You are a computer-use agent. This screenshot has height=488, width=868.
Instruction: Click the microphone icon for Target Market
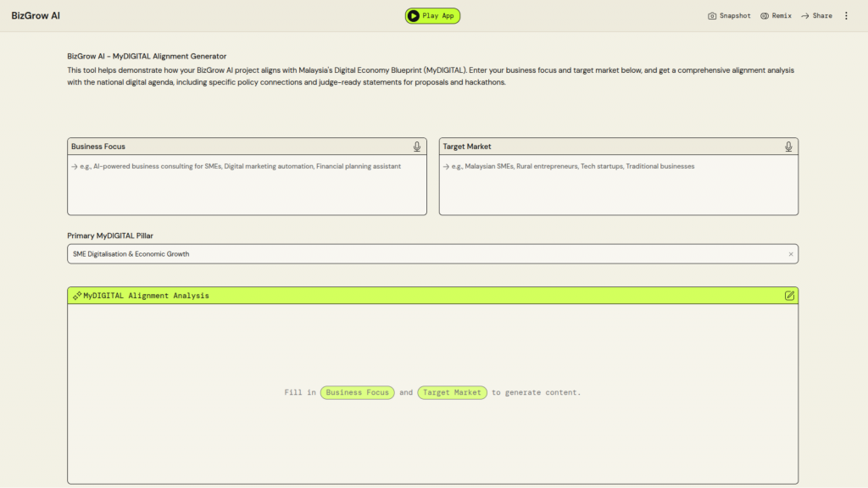[x=788, y=147]
